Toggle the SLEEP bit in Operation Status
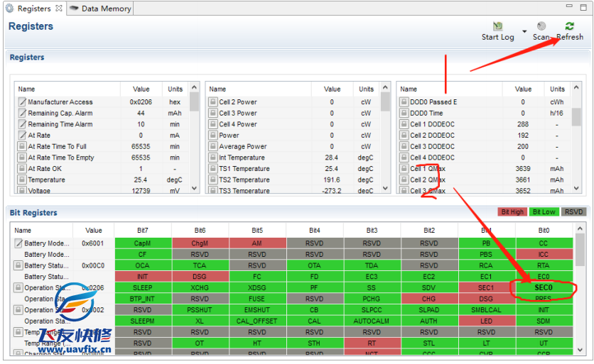Screen dimensions: 594x364 (142, 288)
